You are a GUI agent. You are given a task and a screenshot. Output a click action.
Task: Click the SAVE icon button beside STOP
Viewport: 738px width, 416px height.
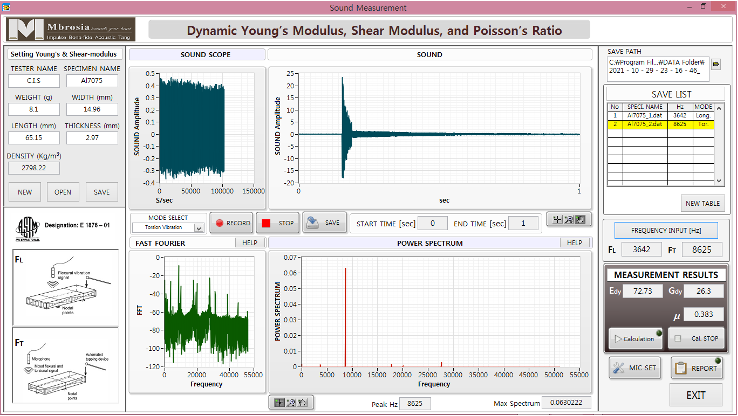[x=324, y=222]
